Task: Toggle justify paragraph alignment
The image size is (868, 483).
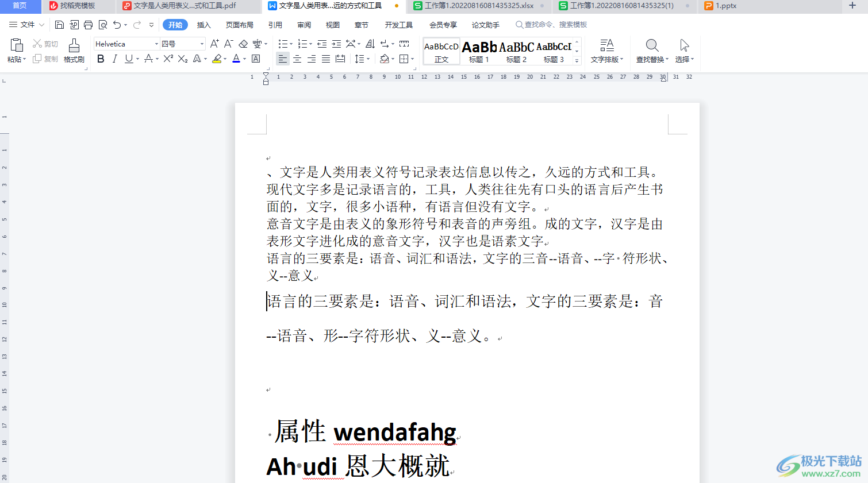Action: (326, 59)
